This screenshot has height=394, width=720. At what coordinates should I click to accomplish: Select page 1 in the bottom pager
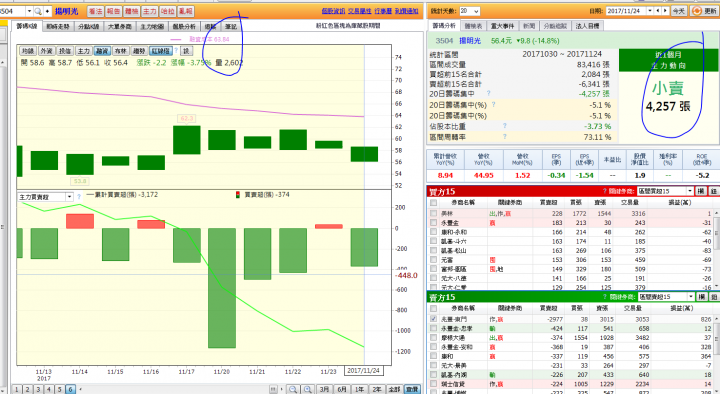click(x=17, y=389)
